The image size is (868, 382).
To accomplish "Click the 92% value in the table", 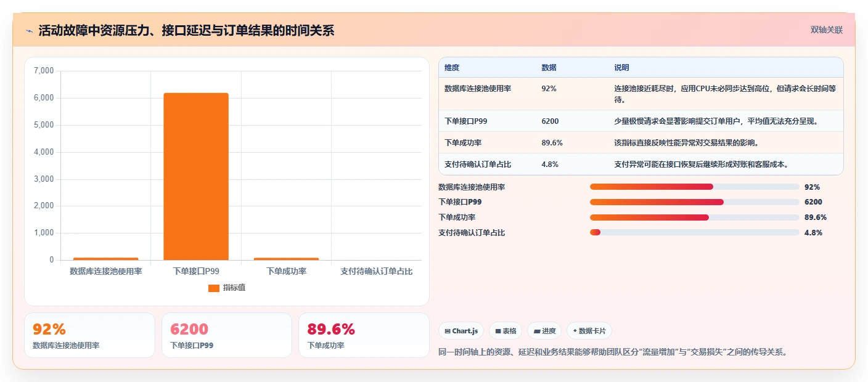I will (x=549, y=89).
